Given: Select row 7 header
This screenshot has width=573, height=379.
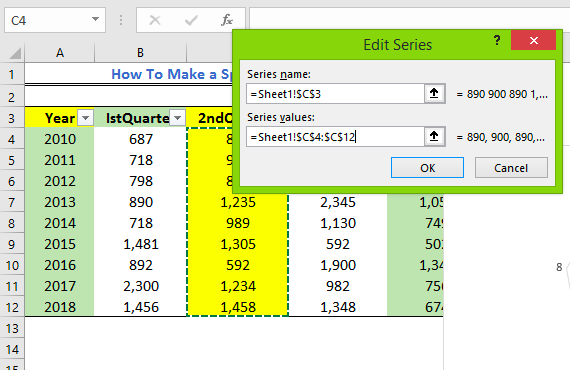Looking at the screenshot, I should [12, 202].
